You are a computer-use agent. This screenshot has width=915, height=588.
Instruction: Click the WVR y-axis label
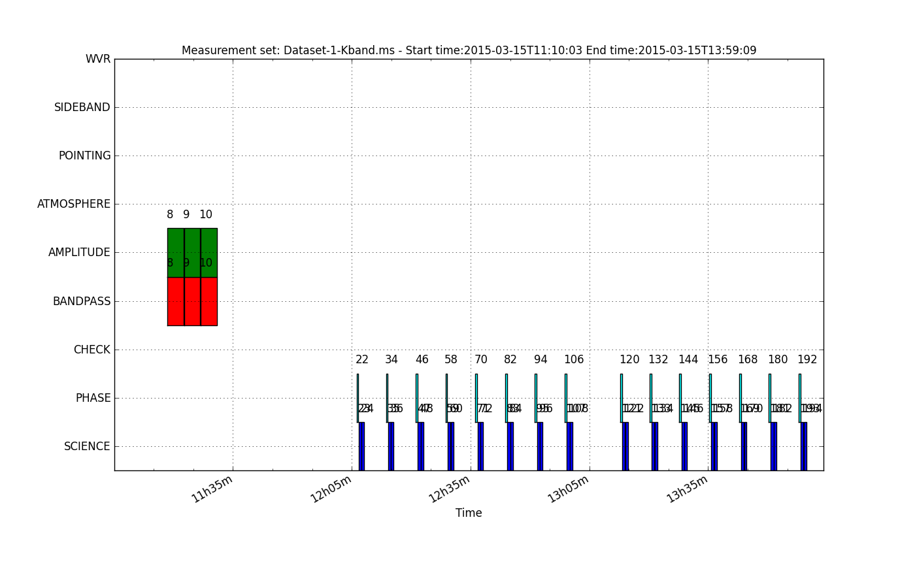(98, 59)
